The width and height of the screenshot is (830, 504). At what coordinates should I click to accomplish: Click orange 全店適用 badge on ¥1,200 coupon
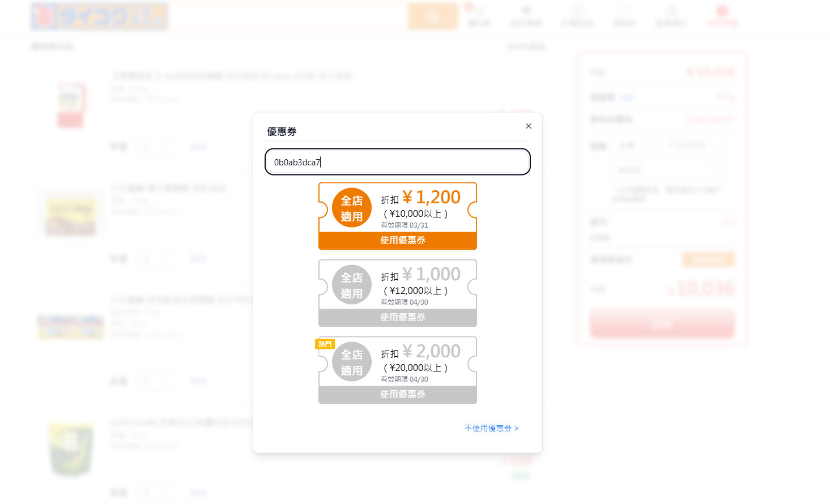pyautogui.click(x=351, y=208)
